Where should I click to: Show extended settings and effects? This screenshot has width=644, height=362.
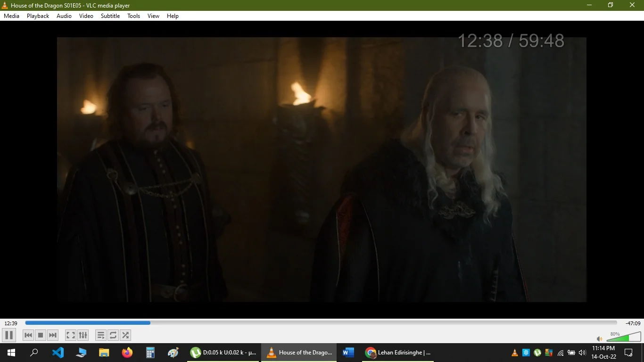(83, 335)
